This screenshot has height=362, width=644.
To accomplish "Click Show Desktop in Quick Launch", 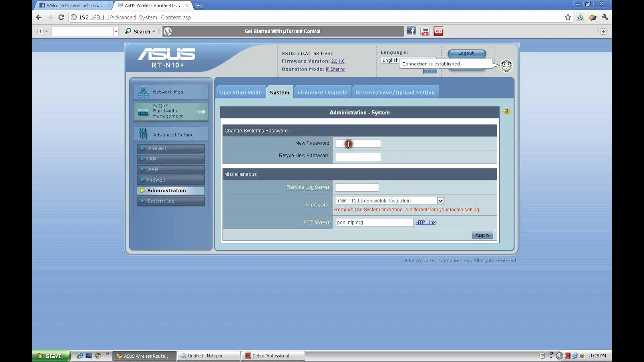I will [89, 356].
